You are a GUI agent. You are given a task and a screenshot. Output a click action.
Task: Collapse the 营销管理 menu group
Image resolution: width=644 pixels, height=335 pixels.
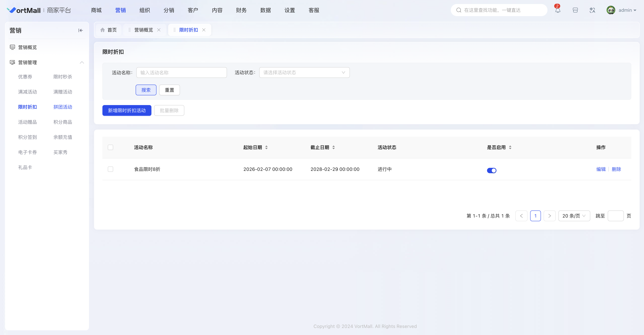[x=82, y=62]
